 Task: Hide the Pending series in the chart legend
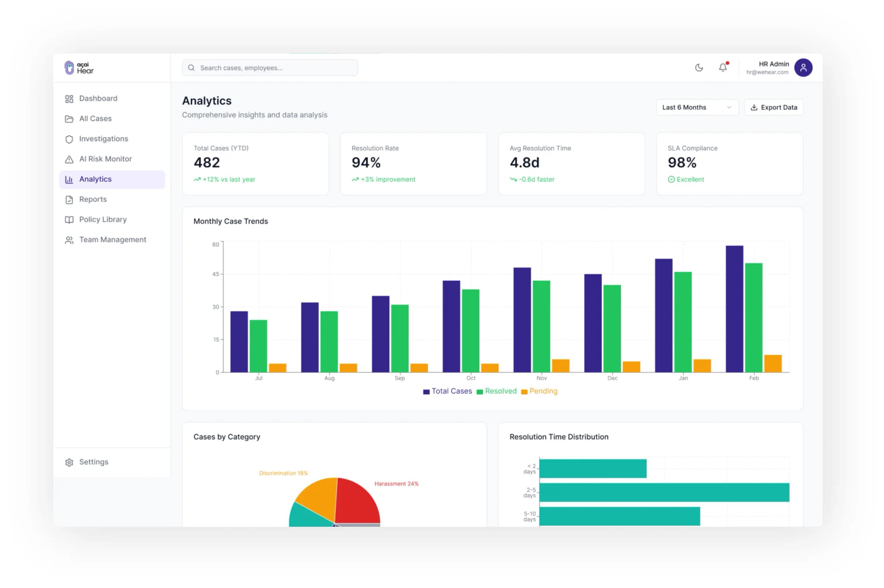[x=539, y=391]
